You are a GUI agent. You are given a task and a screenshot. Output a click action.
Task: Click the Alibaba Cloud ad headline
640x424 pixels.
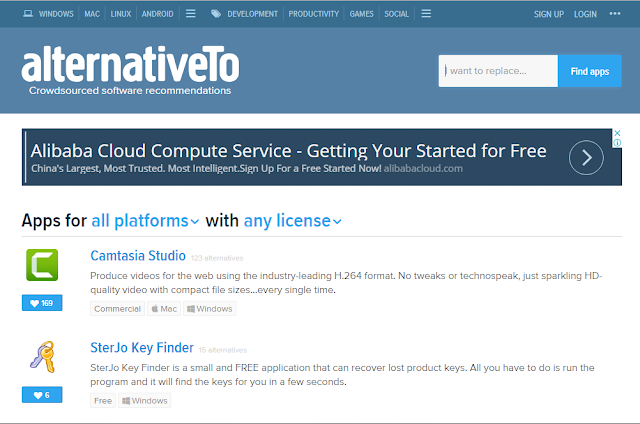288,151
